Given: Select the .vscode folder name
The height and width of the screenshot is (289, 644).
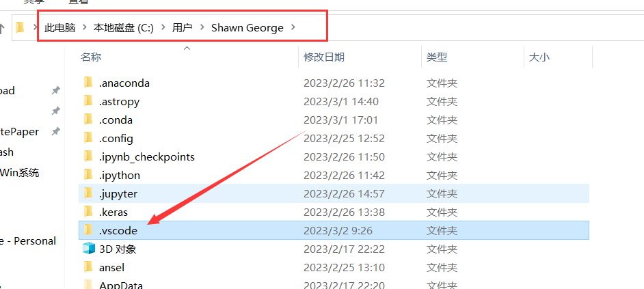Looking at the screenshot, I should tap(118, 231).
